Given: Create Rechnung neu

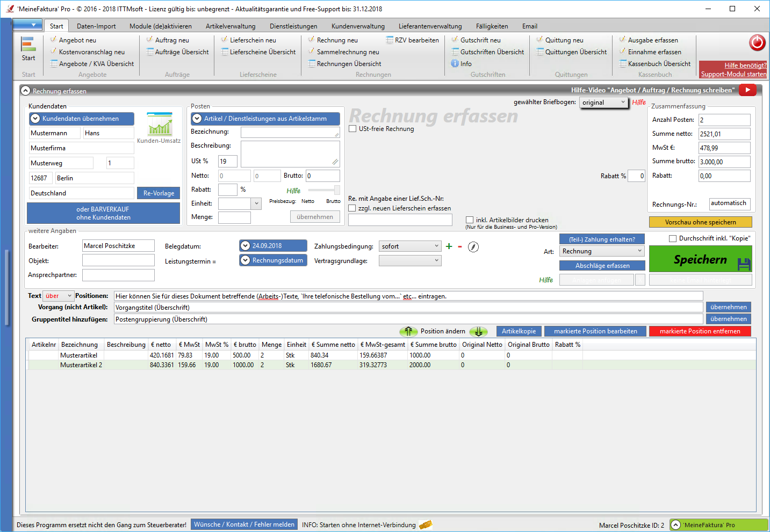Looking at the screenshot, I should (333, 40).
